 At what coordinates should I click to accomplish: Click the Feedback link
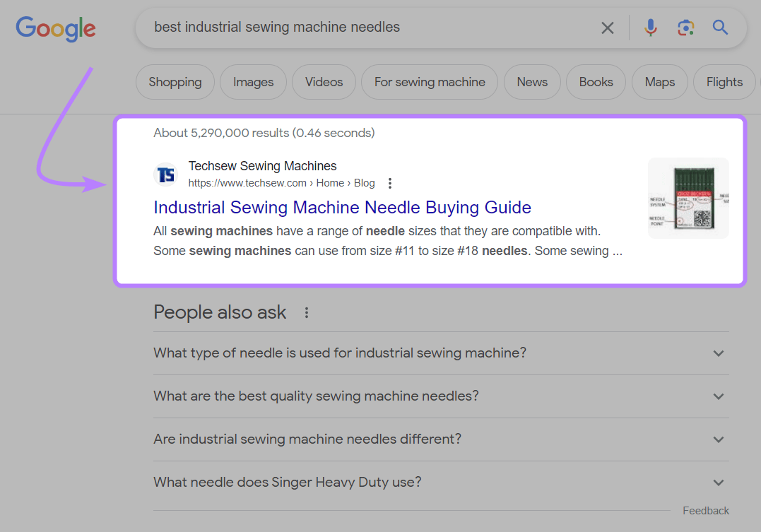click(705, 510)
